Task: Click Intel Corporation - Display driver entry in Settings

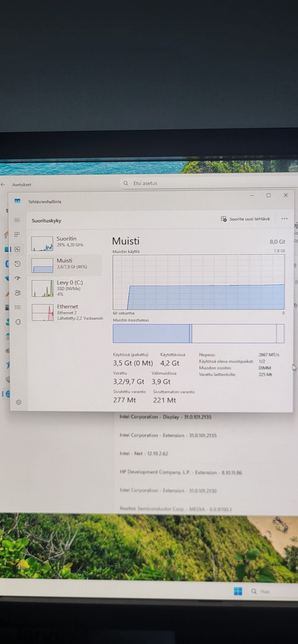Action: (x=165, y=417)
